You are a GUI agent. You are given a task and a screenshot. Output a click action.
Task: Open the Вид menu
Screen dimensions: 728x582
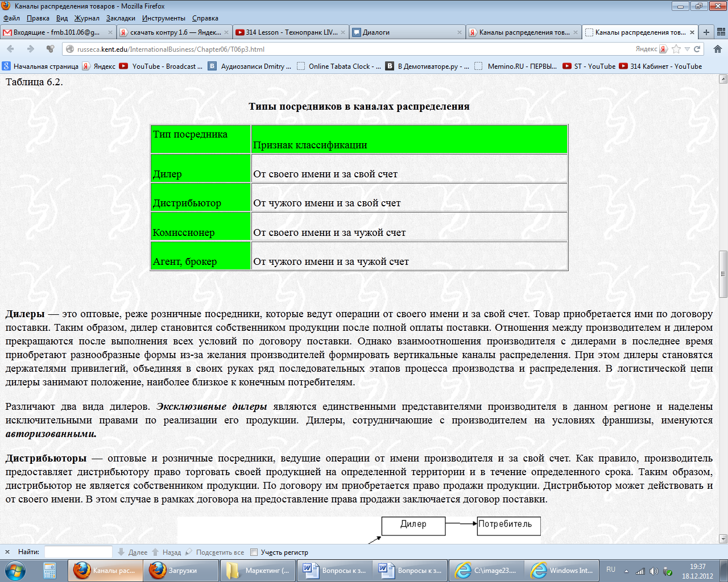tap(62, 18)
